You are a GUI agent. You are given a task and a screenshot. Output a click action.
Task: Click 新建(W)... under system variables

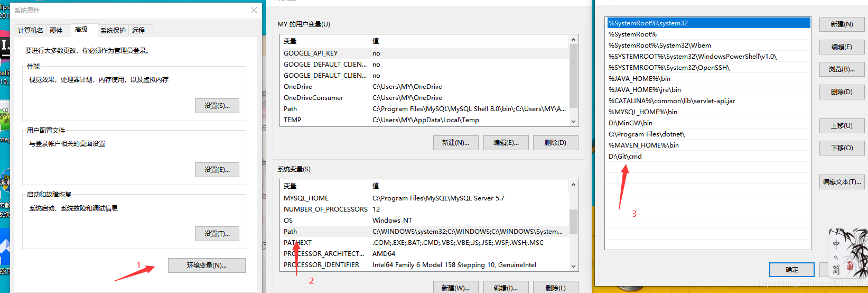click(456, 288)
